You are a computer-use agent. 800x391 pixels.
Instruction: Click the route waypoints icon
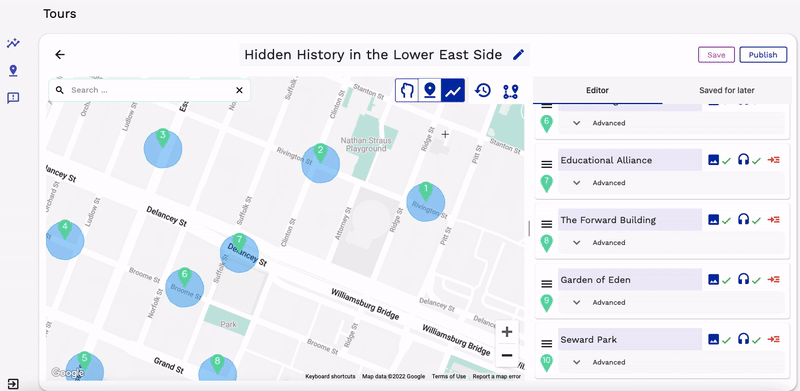pyautogui.click(x=510, y=91)
